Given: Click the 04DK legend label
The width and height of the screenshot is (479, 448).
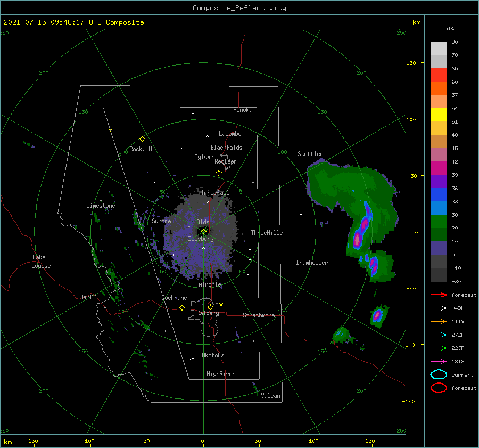Looking at the screenshot, I should pos(458,308).
